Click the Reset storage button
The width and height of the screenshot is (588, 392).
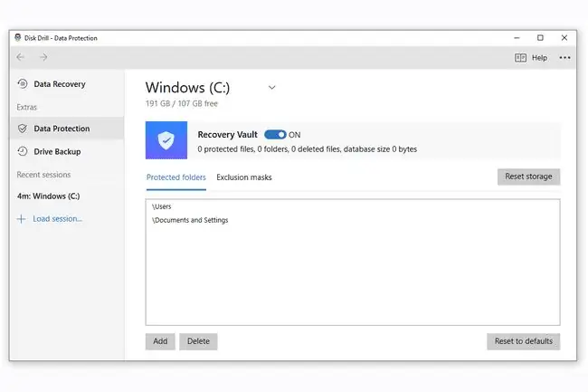click(x=529, y=177)
